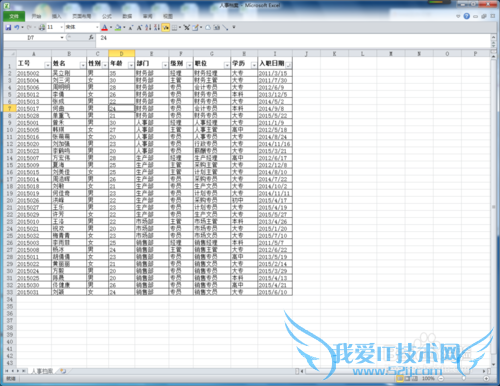Click the zoom out minus button
The image size is (500, 386).
(x=441, y=378)
